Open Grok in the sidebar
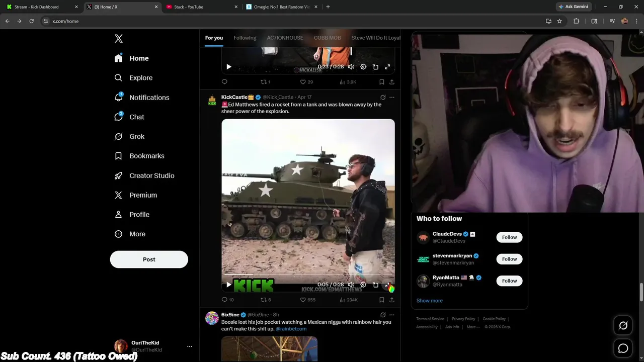This screenshot has height=362, width=644. pos(129,136)
